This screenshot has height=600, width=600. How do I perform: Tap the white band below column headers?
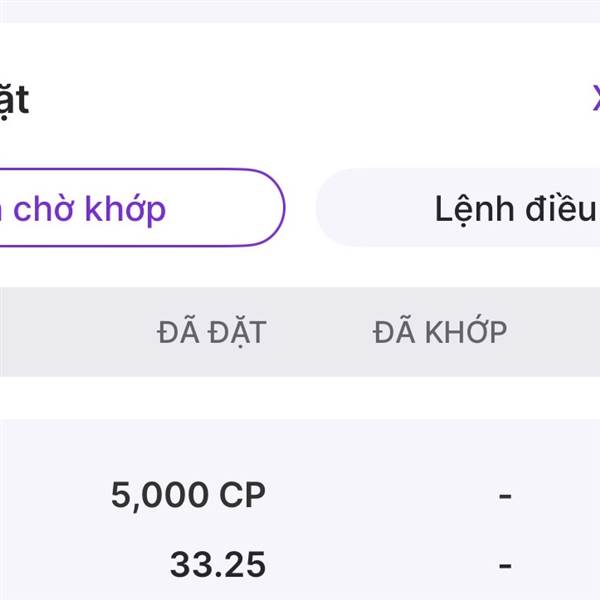(x=300, y=398)
